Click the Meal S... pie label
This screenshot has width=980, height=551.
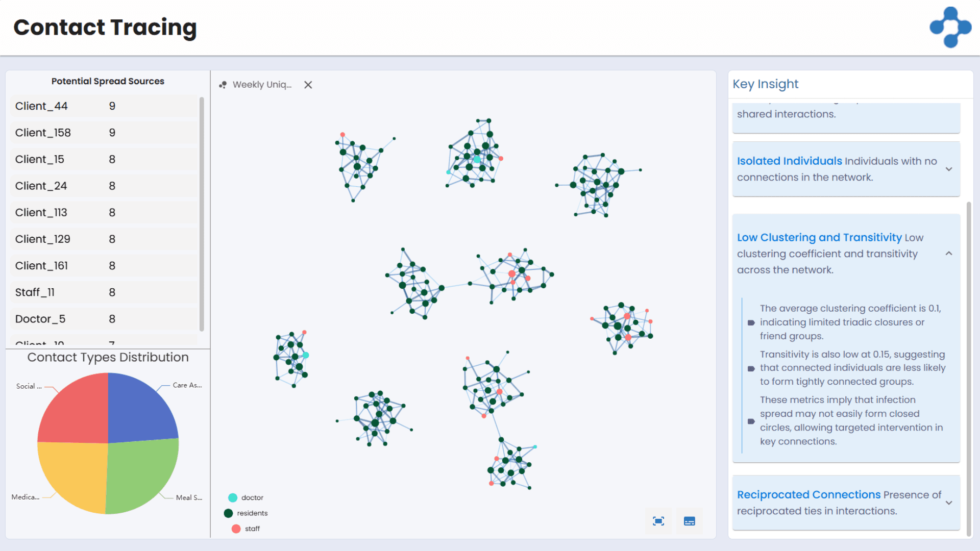click(189, 497)
